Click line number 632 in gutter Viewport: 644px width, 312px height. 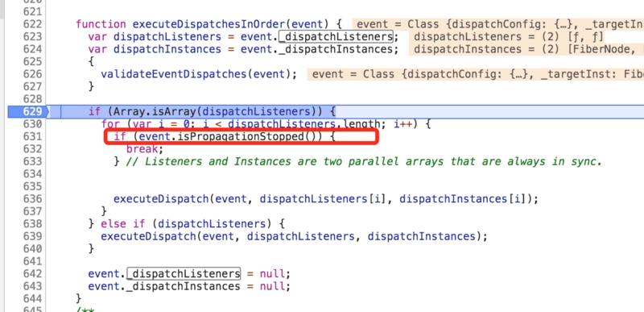[x=32, y=149]
